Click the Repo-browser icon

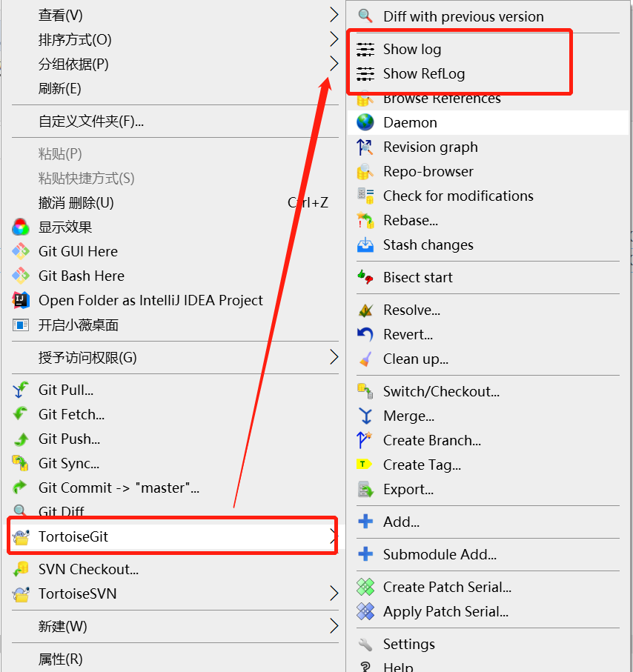[x=365, y=171]
